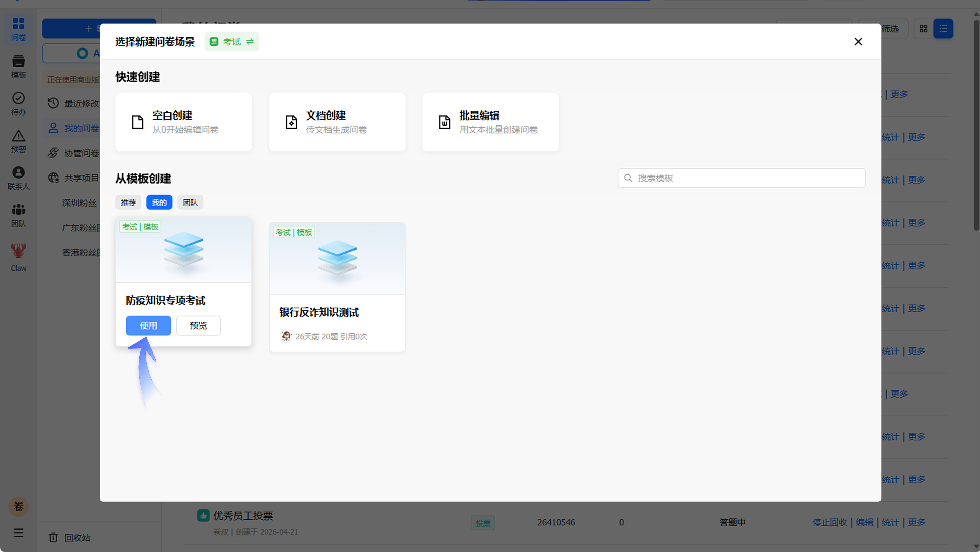The height and width of the screenshot is (552, 980).
Task: Click 编辑 for 优秀员工投票
Action: tap(864, 522)
